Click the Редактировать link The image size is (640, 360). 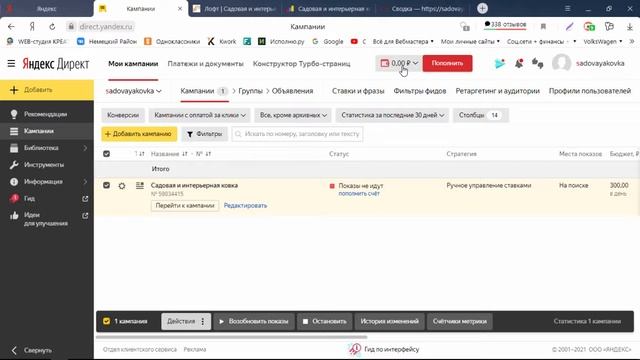pos(245,206)
